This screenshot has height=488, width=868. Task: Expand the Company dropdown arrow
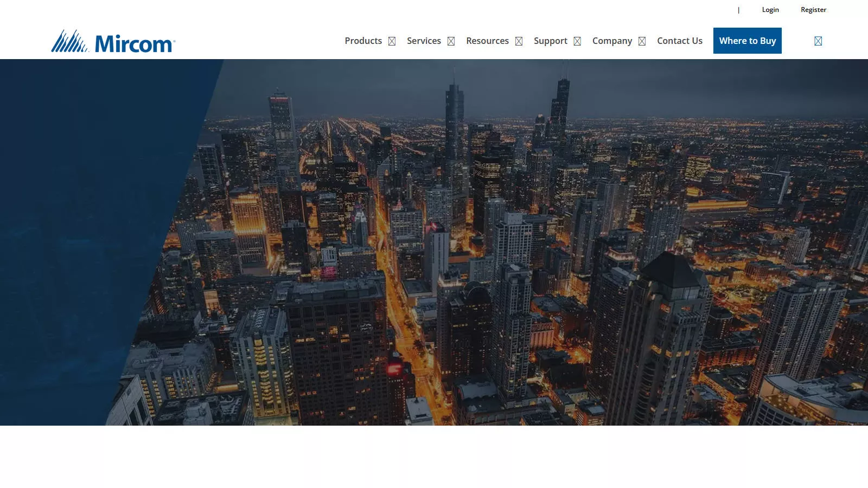click(642, 41)
